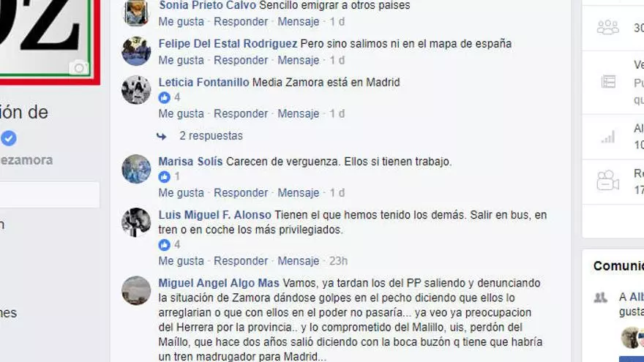Open Felipe Del Estal Rodriguez's profile
The height and width of the screenshot is (362, 644).
pos(228,43)
